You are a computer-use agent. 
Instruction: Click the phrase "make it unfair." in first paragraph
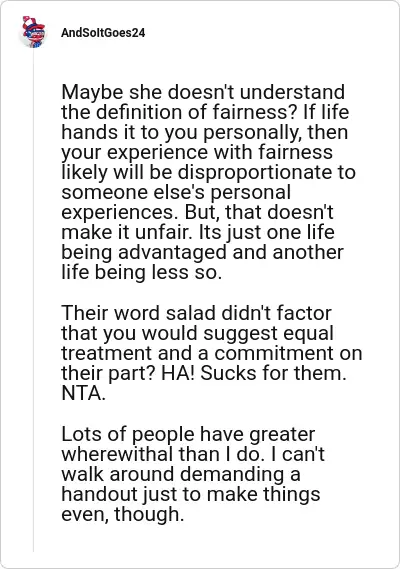(x=127, y=232)
